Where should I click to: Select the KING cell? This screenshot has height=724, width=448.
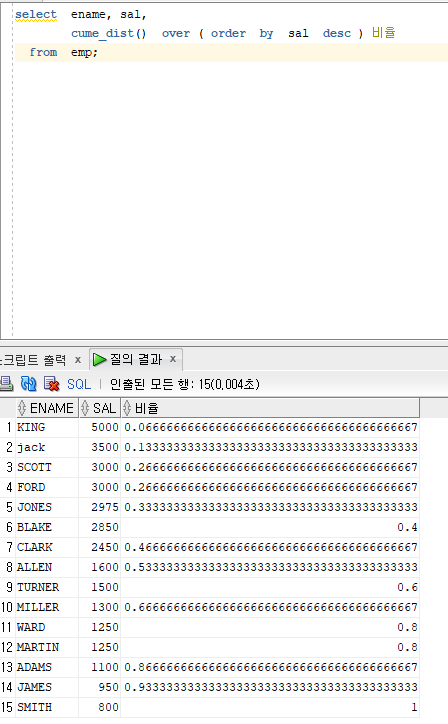coord(47,427)
